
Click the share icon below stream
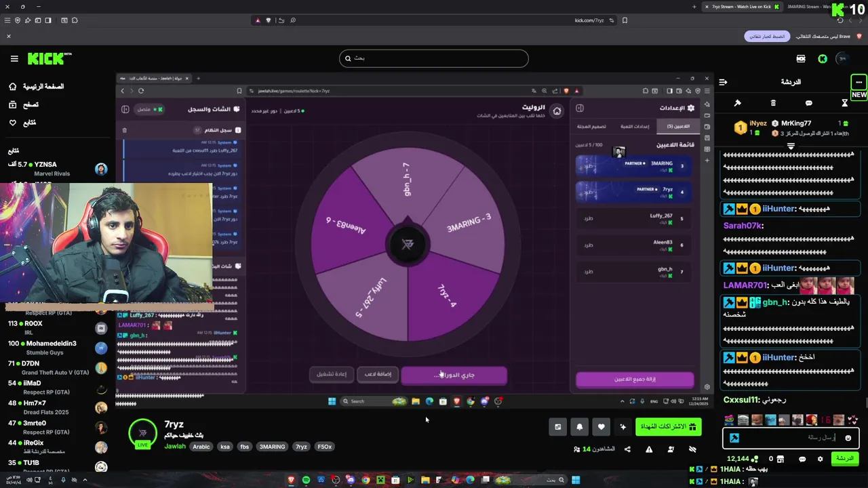click(627, 449)
